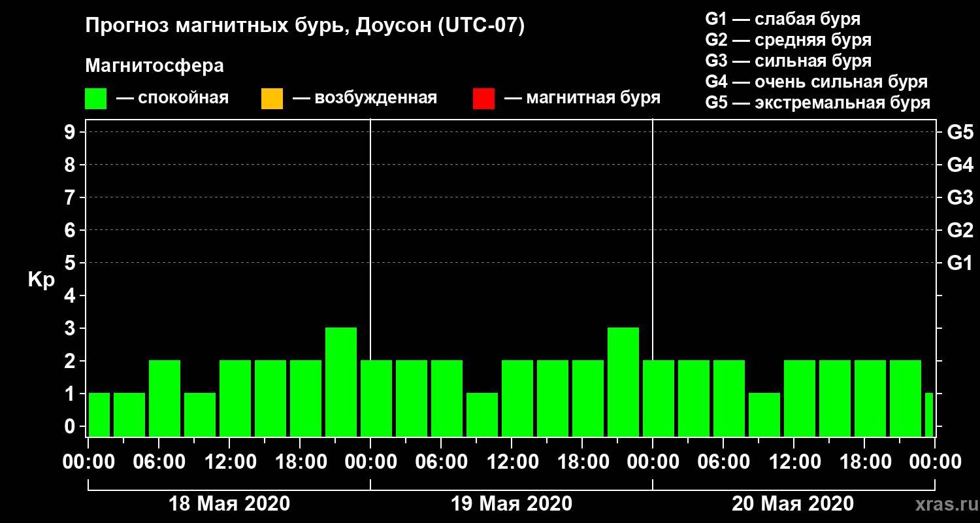Click the '18 Мая 2020' date label
This screenshot has width=980, height=523.
229,503
